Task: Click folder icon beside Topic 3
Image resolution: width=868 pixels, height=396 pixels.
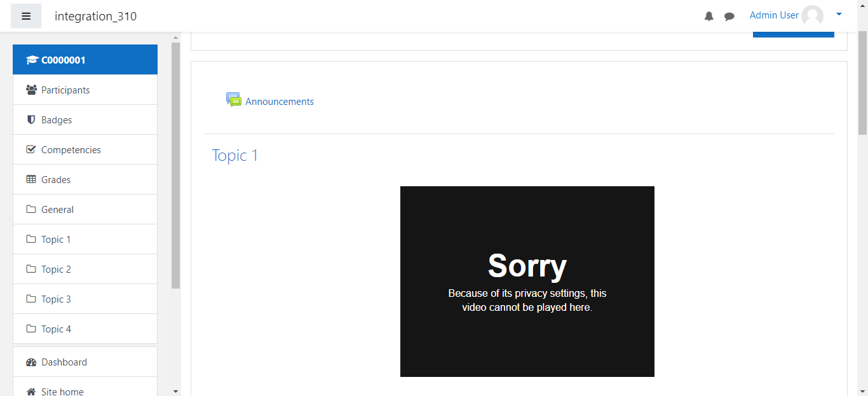Action: tap(31, 299)
